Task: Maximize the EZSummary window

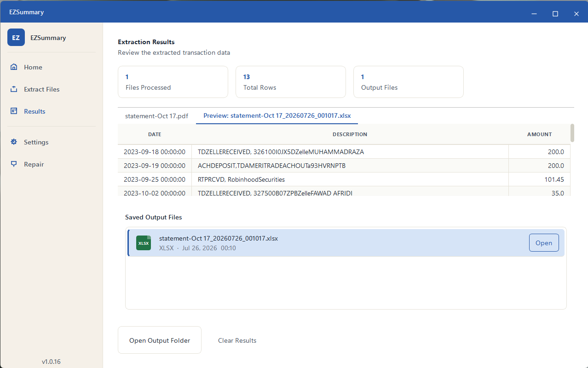Action: tap(555, 14)
